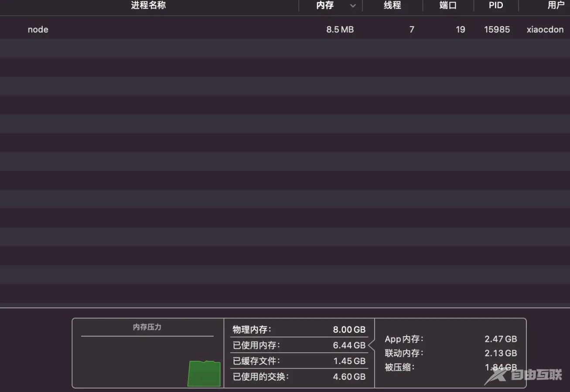Select the thread count 7 cell
570x392 pixels.
tap(412, 30)
